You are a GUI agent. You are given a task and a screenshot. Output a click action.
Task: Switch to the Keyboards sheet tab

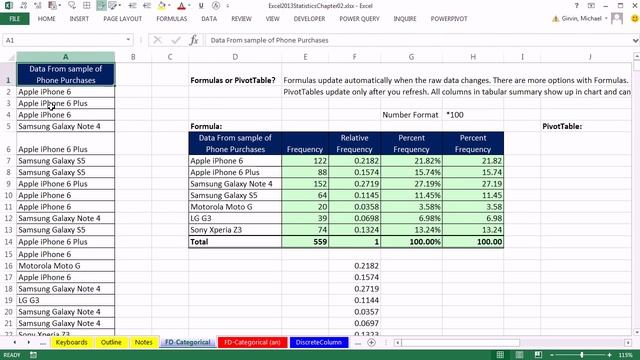[71, 342]
